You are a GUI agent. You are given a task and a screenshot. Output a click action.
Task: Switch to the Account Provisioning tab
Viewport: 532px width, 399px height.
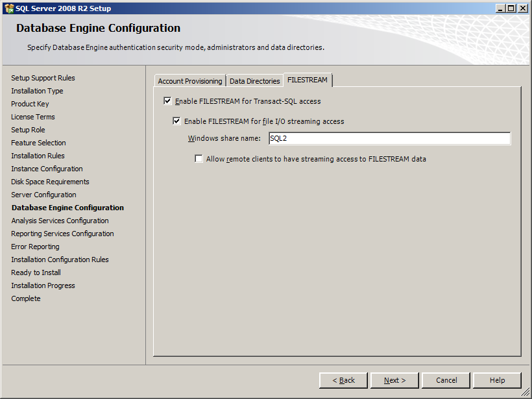pyautogui.click(x=190, y=81)
